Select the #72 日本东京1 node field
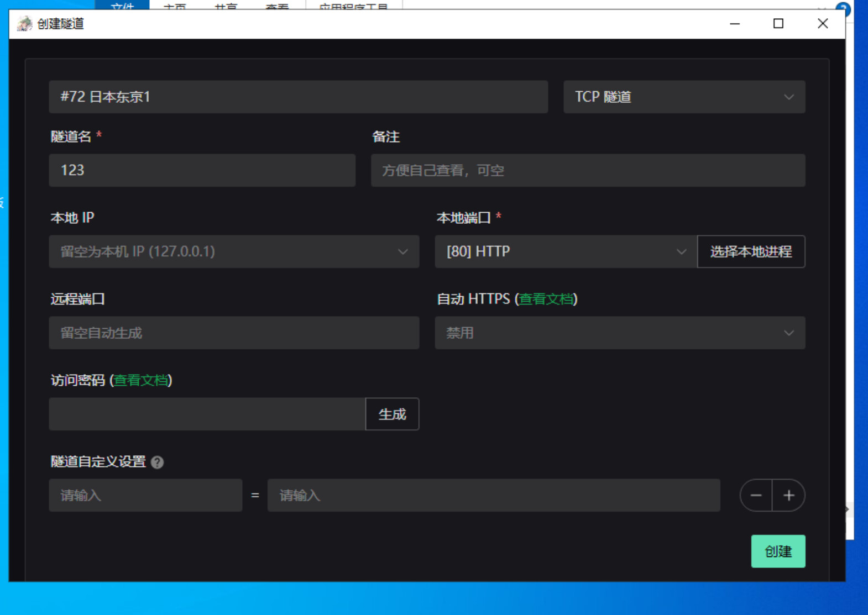This screenshot has height=615, width=868. pos(298,97)
